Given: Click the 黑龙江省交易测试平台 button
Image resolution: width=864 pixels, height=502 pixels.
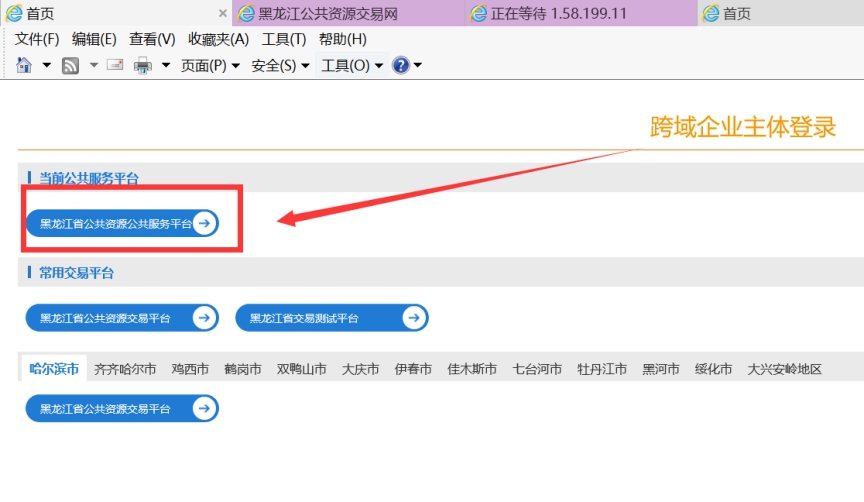Looking at the screenshot, I should [x=331, y=318].
